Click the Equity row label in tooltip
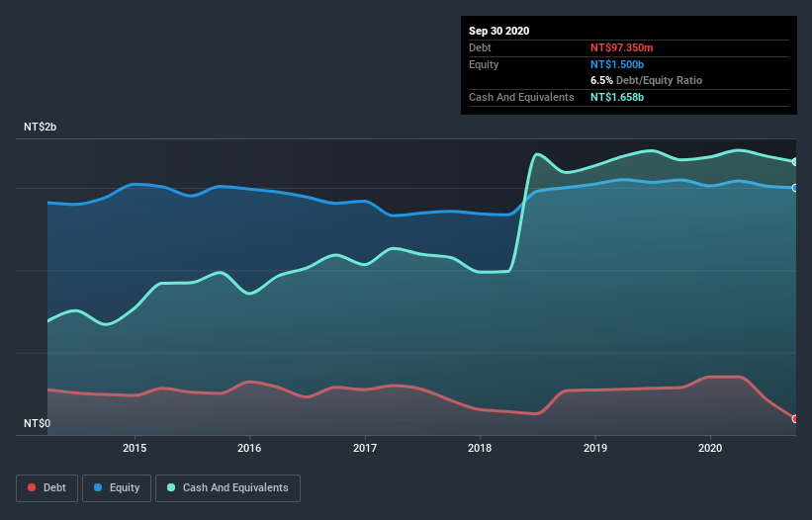Image resolution: width=812 pixels, height=520 pixels. tap(484, 64)
